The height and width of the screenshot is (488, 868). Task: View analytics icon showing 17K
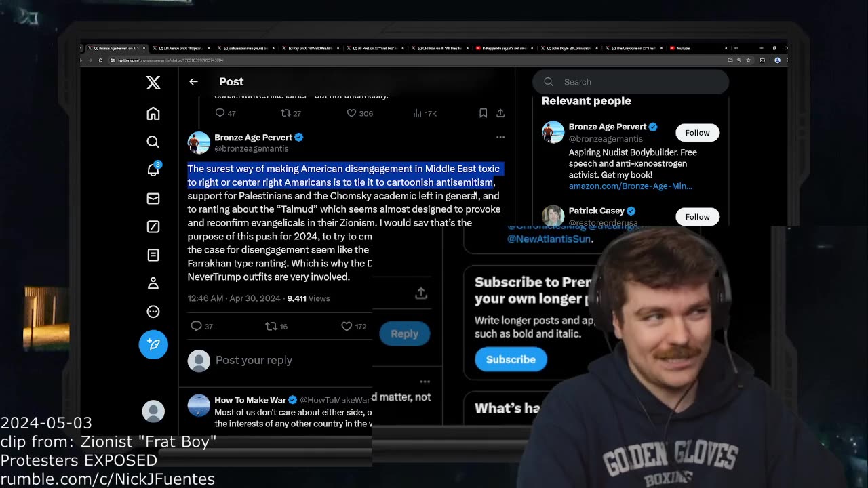click(418, 113)
